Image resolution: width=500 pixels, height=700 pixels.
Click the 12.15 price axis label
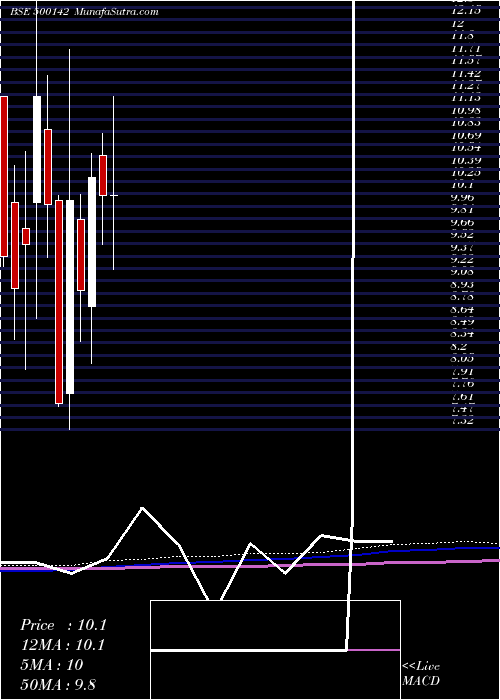point(466,11)
